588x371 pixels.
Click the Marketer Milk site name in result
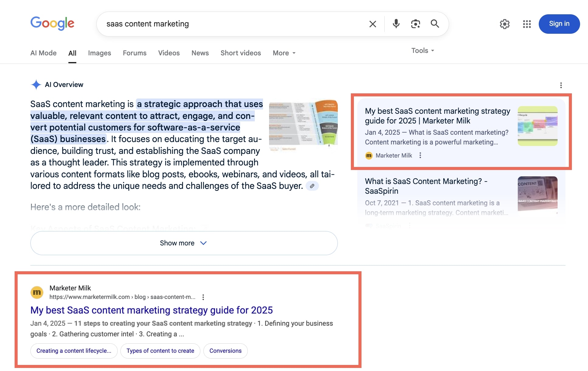70,288
